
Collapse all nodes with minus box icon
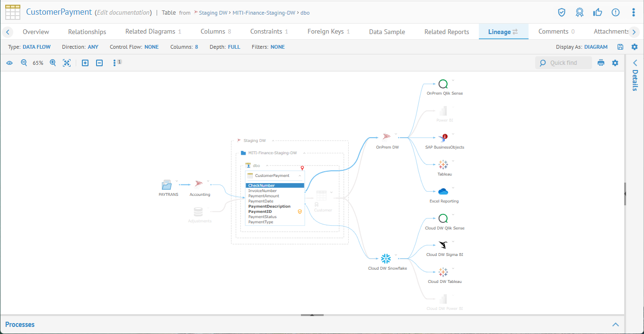pos(99,63)
